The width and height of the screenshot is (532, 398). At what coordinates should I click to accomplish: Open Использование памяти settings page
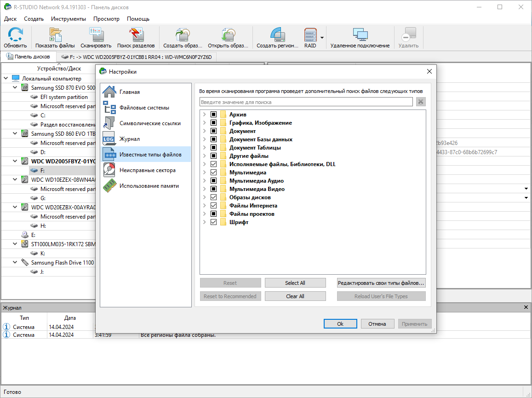[149, 186]
